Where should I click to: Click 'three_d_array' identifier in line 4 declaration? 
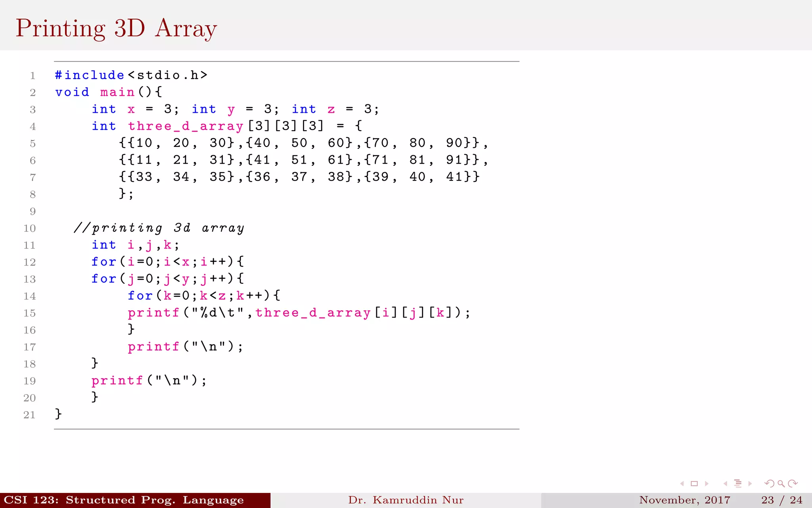click(186, 126)
